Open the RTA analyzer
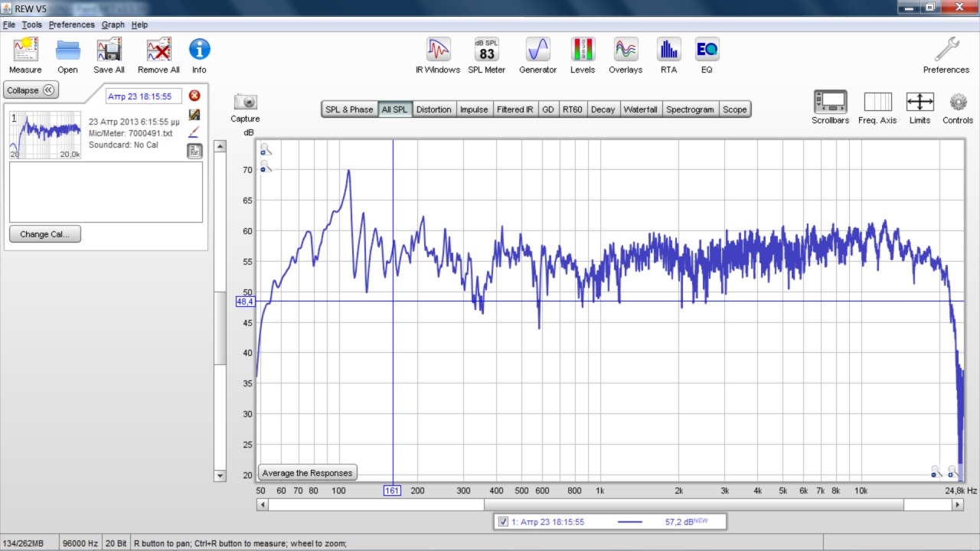980x551 pixels. coord(668,51)
